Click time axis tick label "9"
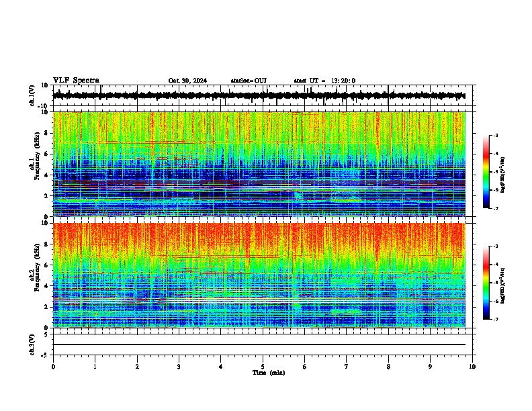 430,367
